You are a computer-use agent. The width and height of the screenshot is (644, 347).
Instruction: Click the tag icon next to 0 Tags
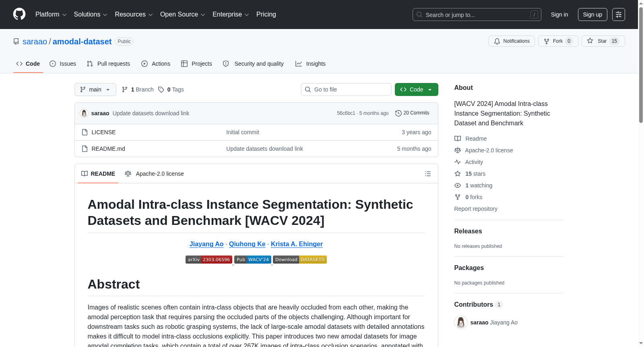pos(161,89)
